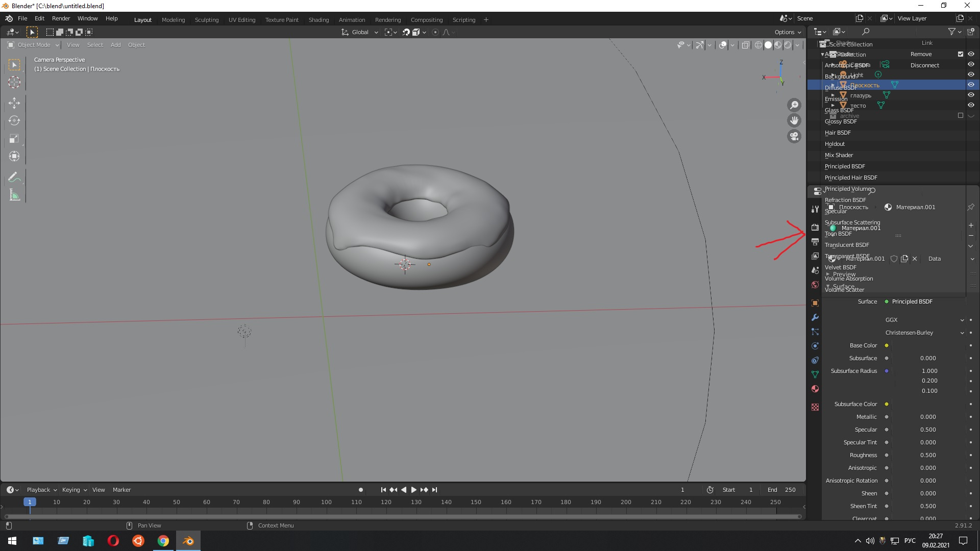
Task: Open the Scene properties tab
Action: [815, 270]
